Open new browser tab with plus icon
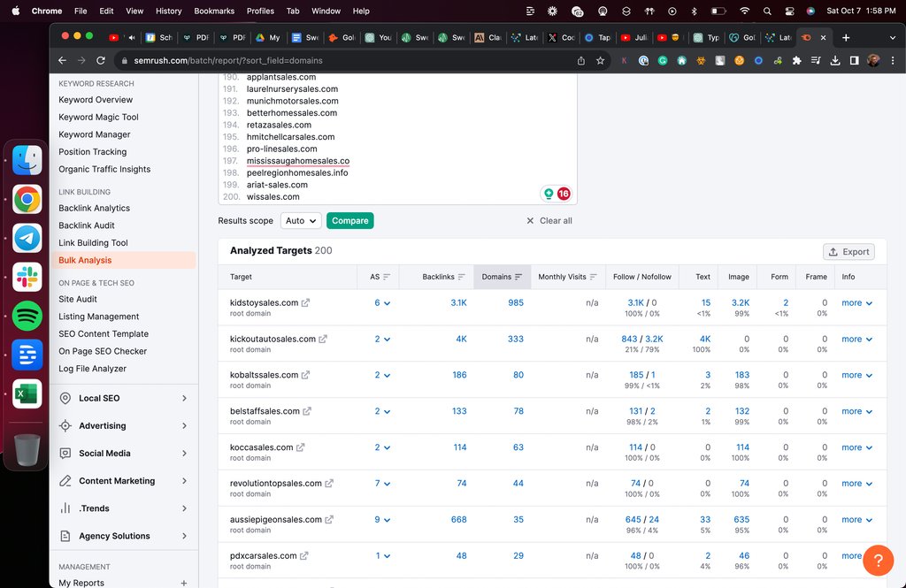 [846, 37]
